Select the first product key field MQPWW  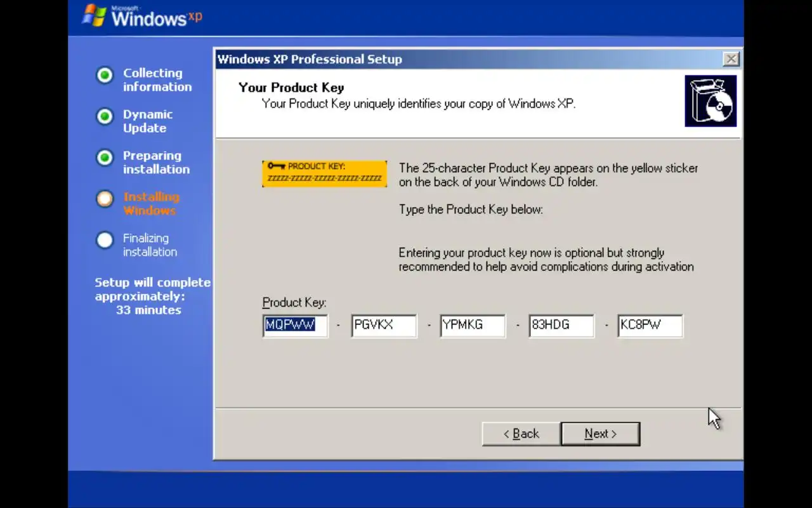tap(295, 325)
